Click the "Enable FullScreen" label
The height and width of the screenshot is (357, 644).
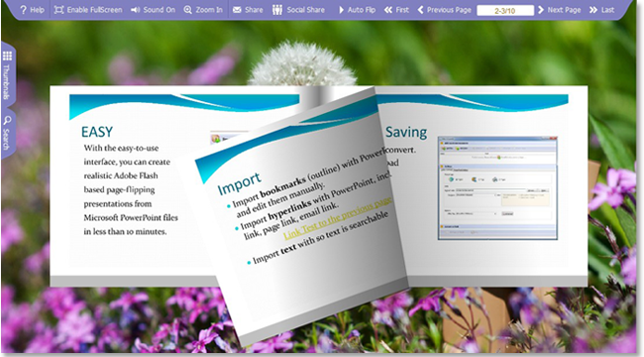(94, 10)
